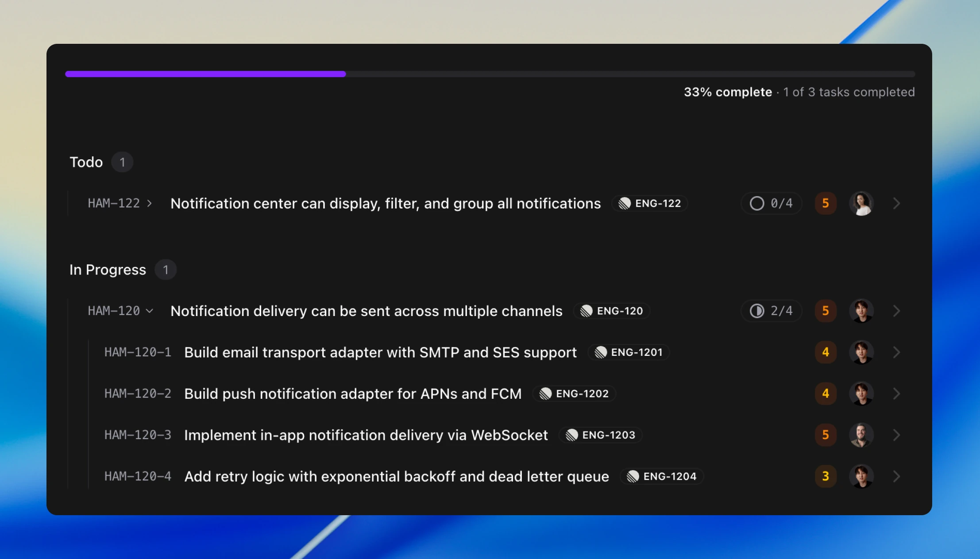This screenshot has width=980, height=559.
Task: Click the orange priority 3 badge on HAM-120-4
Action: (826, 477)
